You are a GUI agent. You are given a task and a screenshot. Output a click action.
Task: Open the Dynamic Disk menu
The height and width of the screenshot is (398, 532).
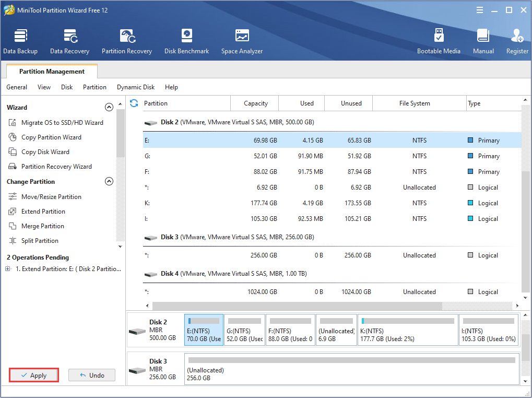(136, 87)
